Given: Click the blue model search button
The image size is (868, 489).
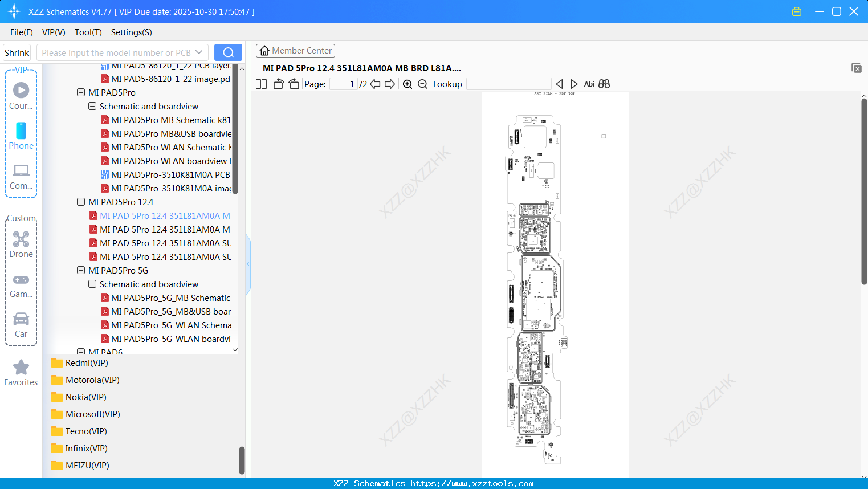Looking at the screenshot, I should tap(228, 52).
